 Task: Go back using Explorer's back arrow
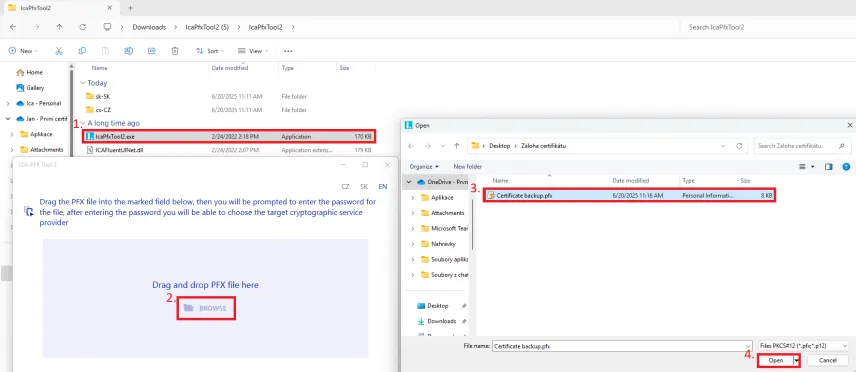[13, 27]
